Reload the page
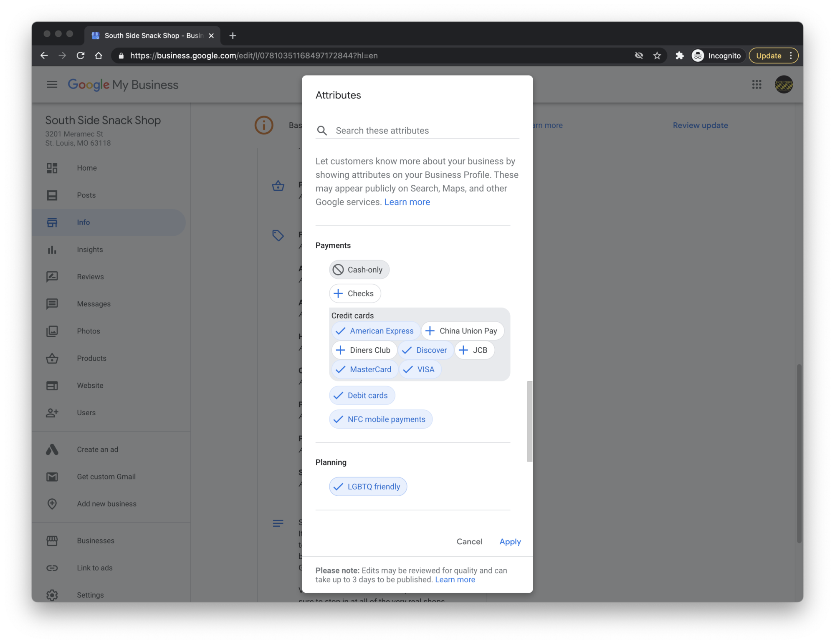Image resolution: width=835 pixels, height=644 pixels. click(81, 56)
